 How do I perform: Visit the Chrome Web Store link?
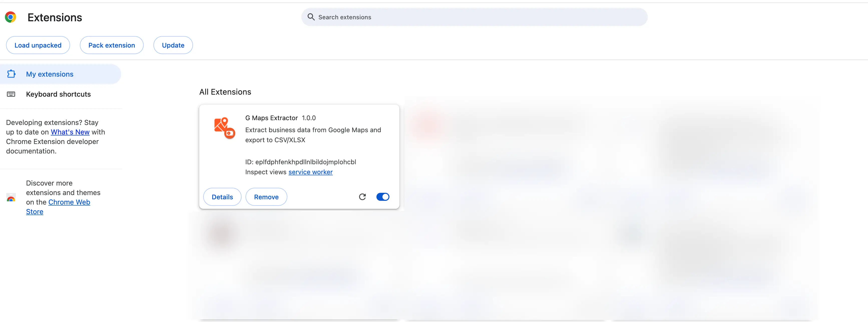point(69,202)
